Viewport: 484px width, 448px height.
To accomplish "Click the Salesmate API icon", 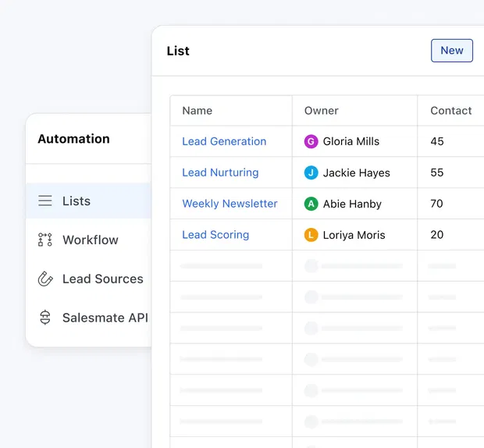I will [45, 318].
